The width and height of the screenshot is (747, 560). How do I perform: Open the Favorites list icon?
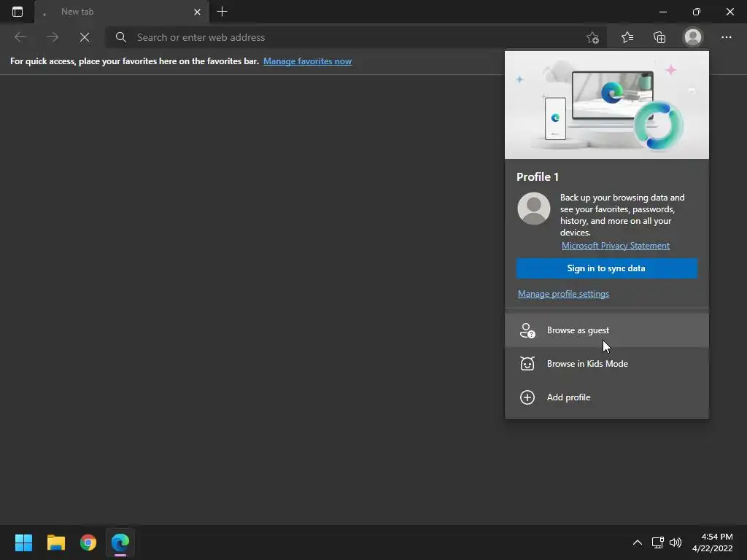(x=627, y=37)
